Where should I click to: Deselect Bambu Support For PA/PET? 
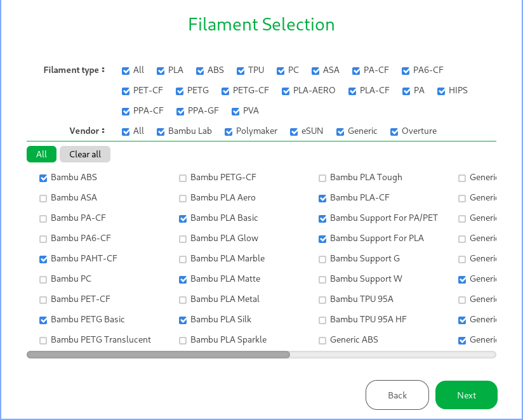pos(322,219)
